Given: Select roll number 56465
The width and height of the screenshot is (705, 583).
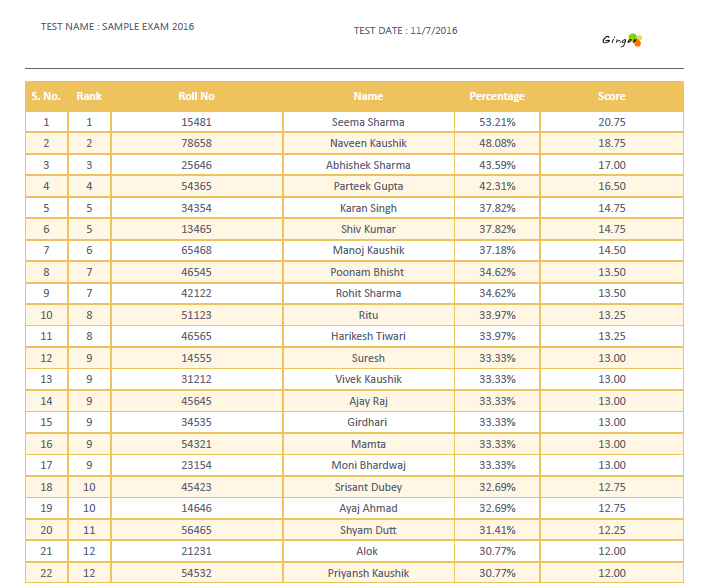Looking at the screenshot, I should [x=196, y=530].
